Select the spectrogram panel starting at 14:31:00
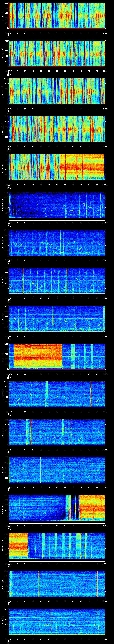The height and width of the screenshot is (644, 114). pyautogui.click(x=57, y=584)
